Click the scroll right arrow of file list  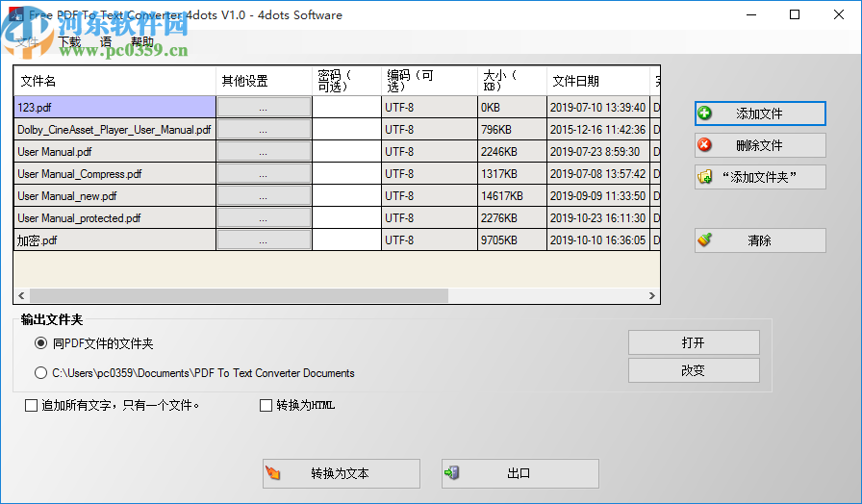[652, 295]
